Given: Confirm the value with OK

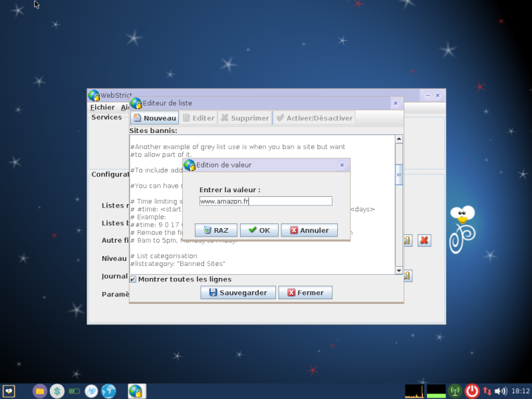Looking at the screenshot, I should coord(259,230).
